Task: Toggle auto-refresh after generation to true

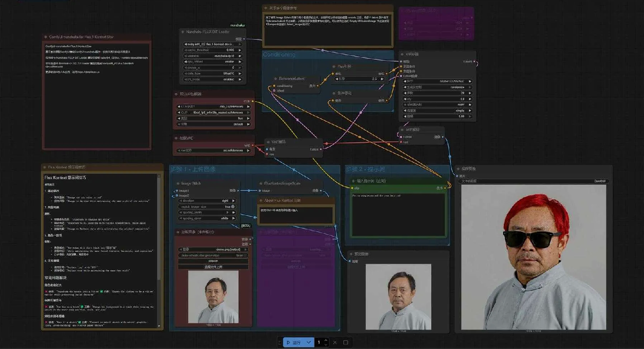Action: 213,255
